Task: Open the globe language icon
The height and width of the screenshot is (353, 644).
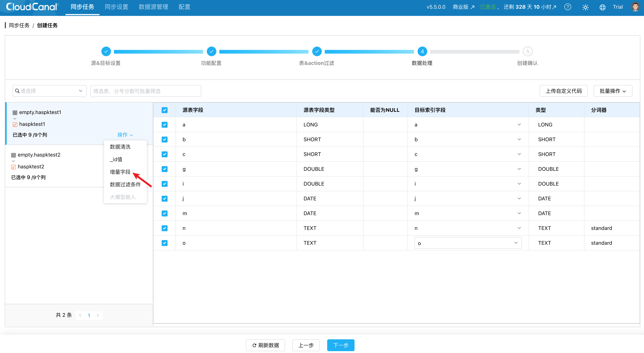Action: pos(602,7)
